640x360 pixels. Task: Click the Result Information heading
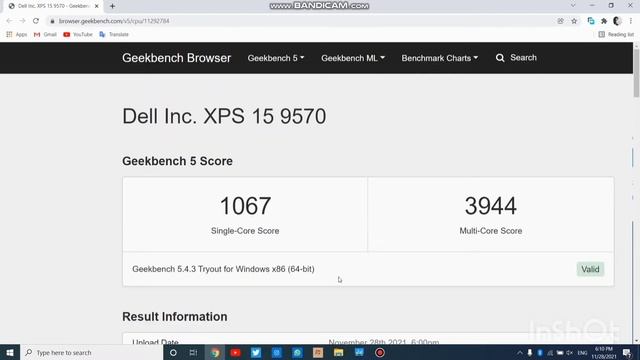click(175, 317)
